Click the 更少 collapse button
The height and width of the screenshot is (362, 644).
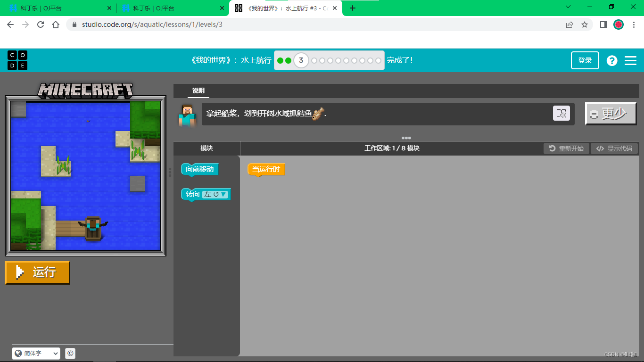click(x=611, y=113)
